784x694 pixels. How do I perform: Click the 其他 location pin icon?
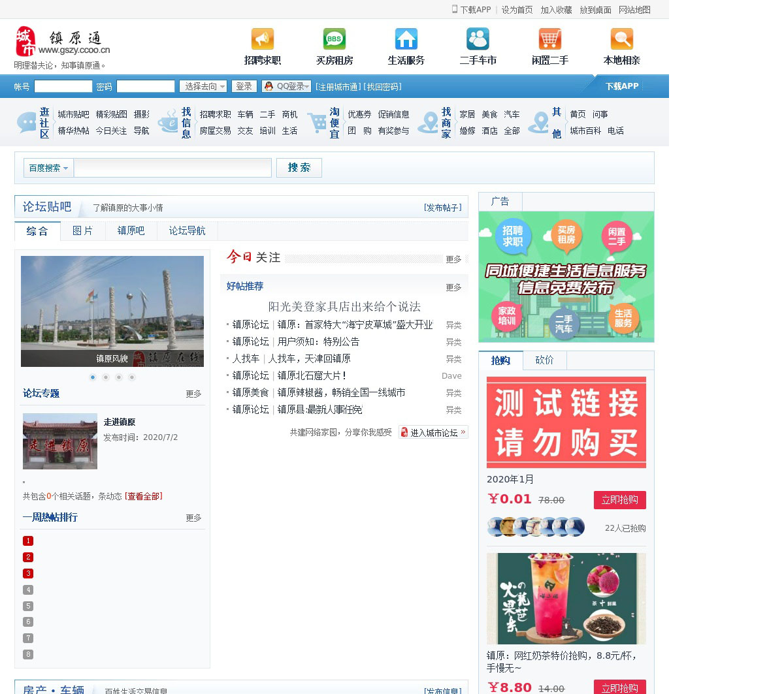point(539,122)
